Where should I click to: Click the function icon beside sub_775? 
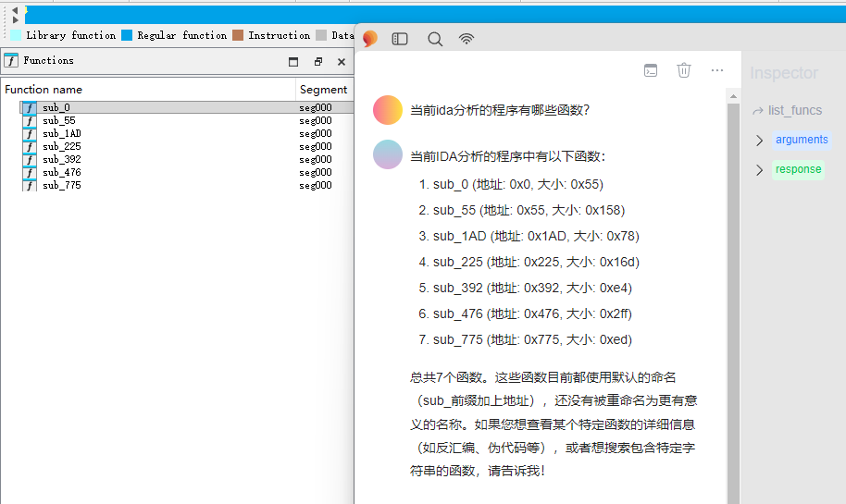click(x=29, y=186)
